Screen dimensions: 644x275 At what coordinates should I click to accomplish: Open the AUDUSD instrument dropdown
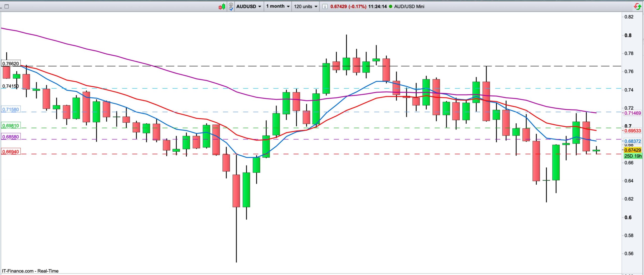point(249,7)
